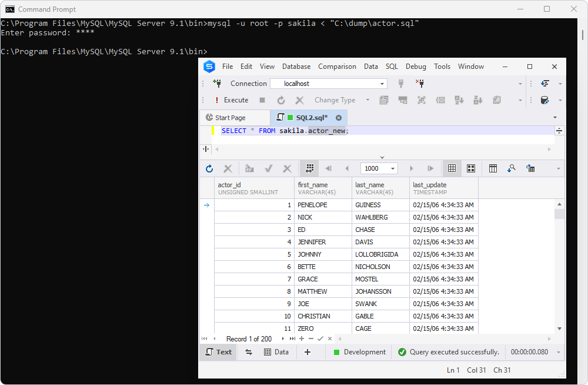588x385 pixels.
Task: Swap the Text and Data views
Action: coord(249,352)
